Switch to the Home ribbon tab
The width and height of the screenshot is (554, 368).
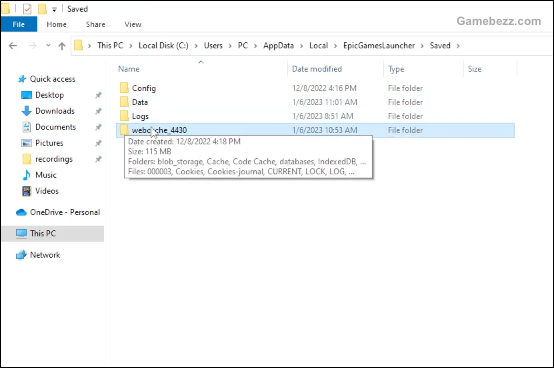pyautogui.click(x=57, y=24)
